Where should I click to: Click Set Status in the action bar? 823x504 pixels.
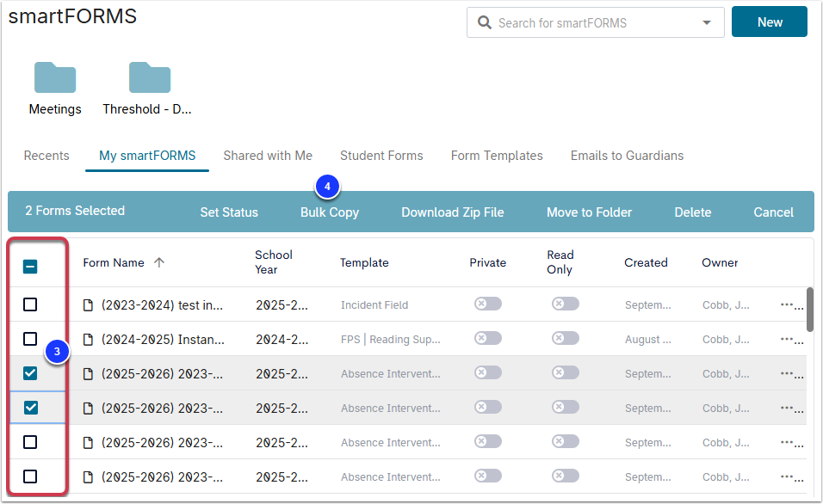click(x=229, y=212)
